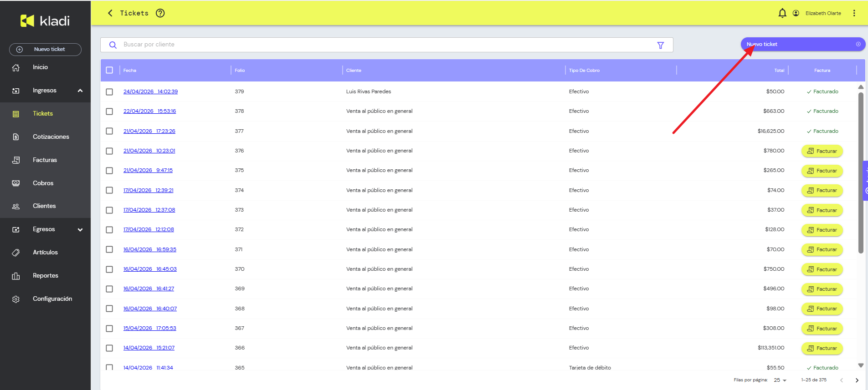Collapse the Ingresos section chevron

pyautogui.click(x=80, y=91)
